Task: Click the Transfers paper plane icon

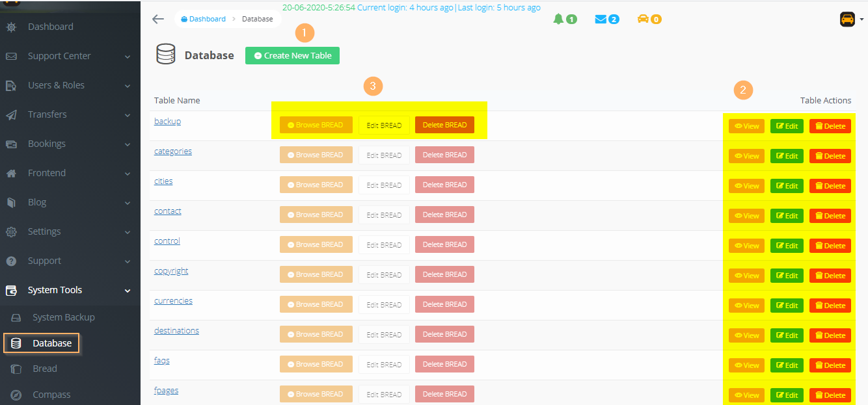Action: tap(12, 114)
